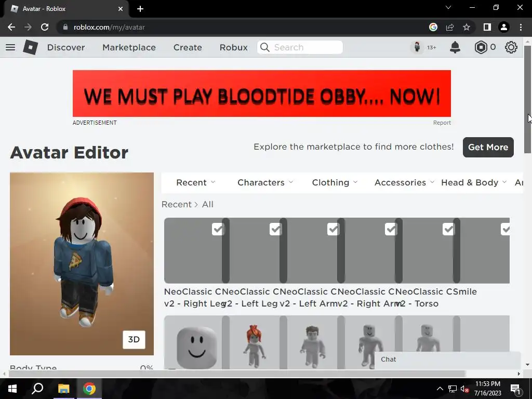Click the Google icon in address bar
This screenshot has width=532, height=399.
433,27
